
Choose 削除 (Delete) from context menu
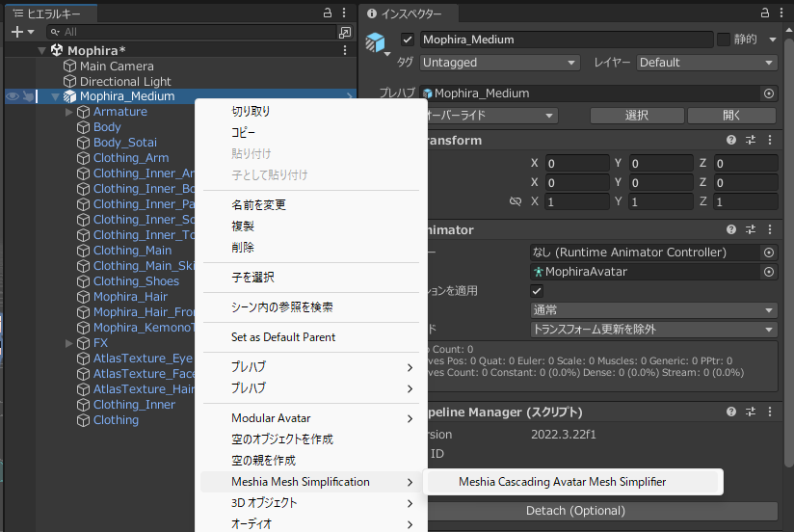point(311,248)
